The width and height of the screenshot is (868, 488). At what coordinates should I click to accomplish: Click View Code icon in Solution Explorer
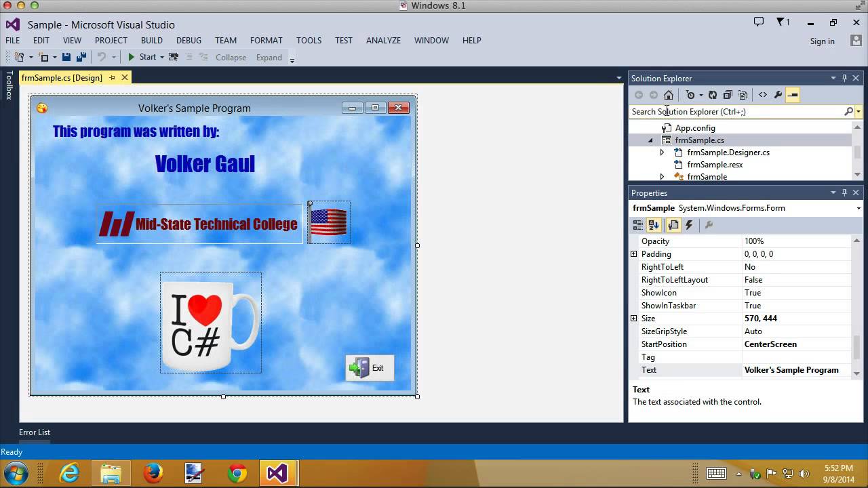coord(763,95)
